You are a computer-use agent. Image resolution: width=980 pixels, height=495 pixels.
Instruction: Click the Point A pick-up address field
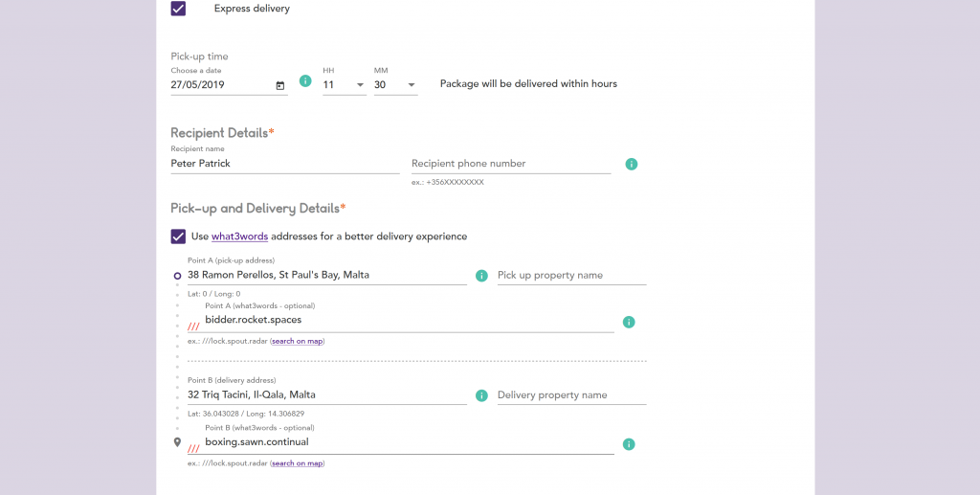(x=325, y=276)
